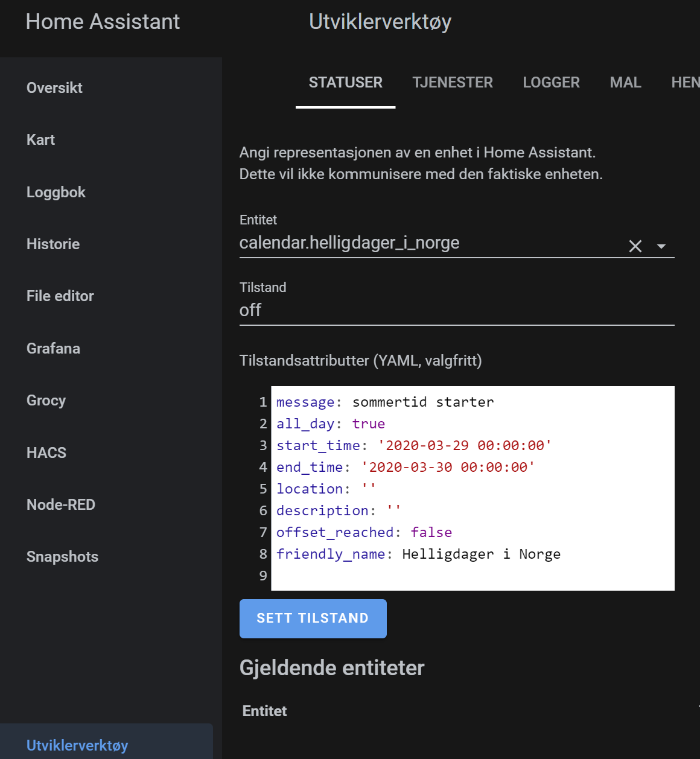The image size is (700, 759).
Task: Open the Grocy integration page
Action: [46, 401]
